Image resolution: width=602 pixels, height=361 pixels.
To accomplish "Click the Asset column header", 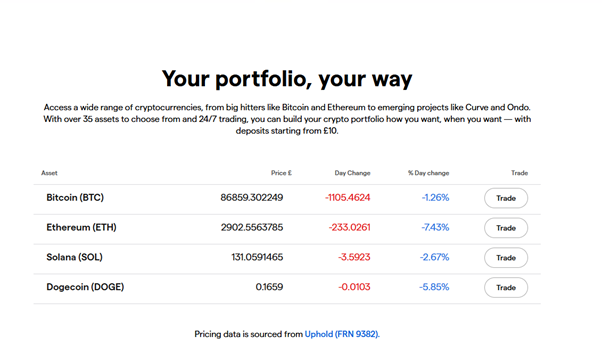I will (49, 173).
